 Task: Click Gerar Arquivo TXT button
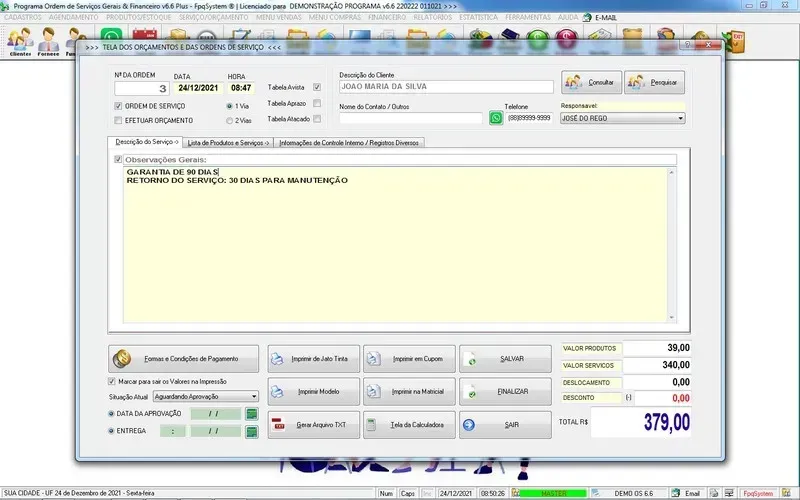coord(308,424)
